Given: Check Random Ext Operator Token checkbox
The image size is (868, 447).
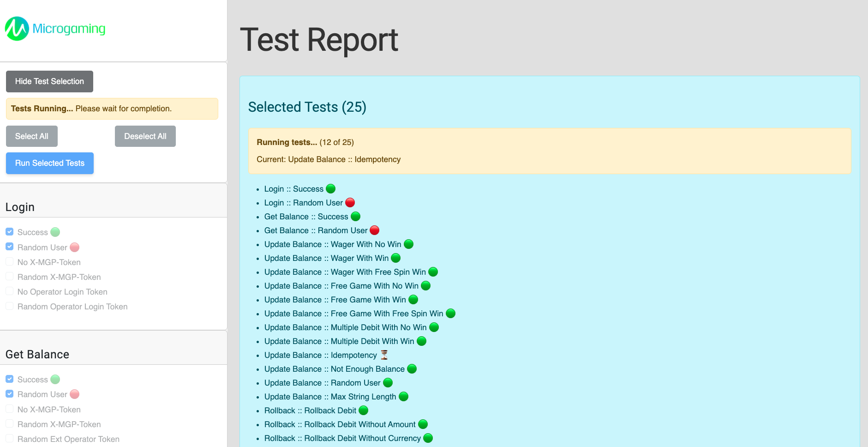Looking at the screenshot, I should 10,439.
